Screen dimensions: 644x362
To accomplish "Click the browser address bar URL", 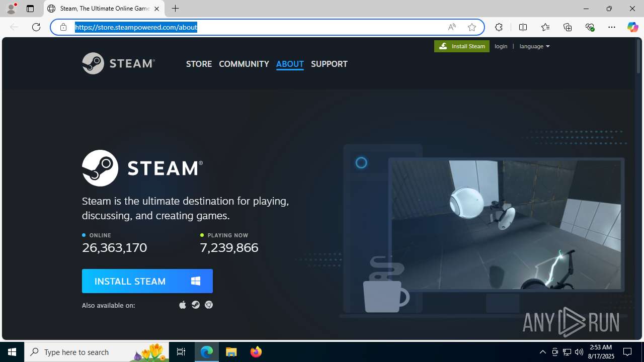I will [x=136, y=27].
